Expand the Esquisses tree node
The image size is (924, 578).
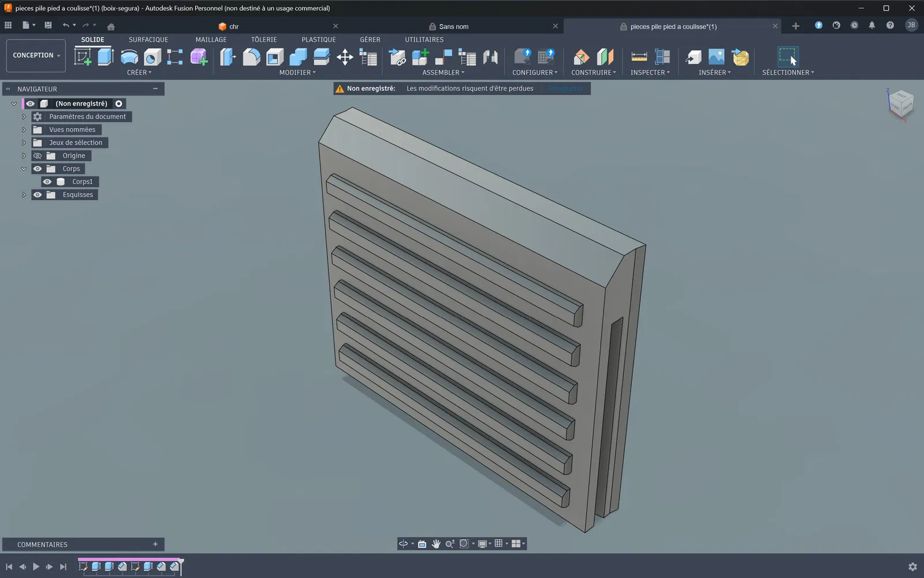coord(24,195)
